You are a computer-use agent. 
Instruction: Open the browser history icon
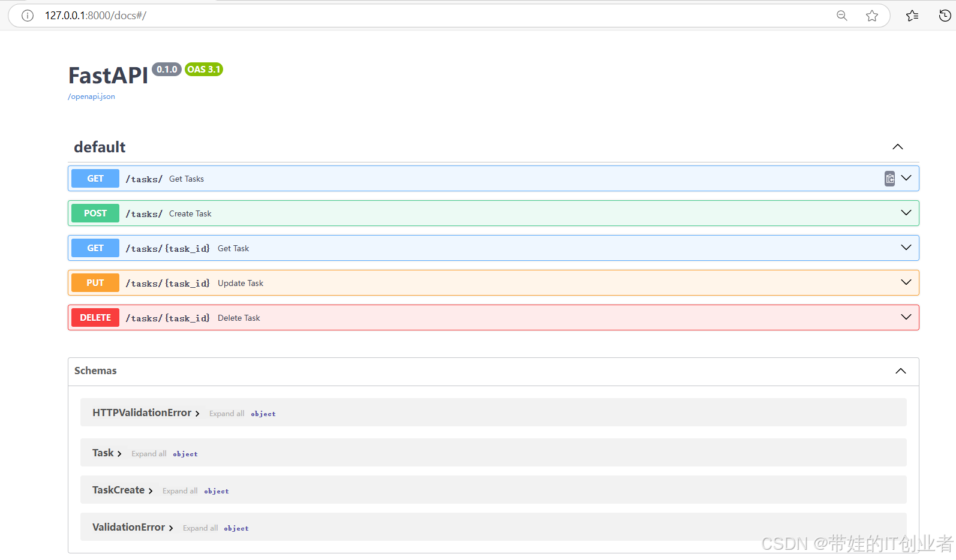pyautogui.click(x=945, y=16)
